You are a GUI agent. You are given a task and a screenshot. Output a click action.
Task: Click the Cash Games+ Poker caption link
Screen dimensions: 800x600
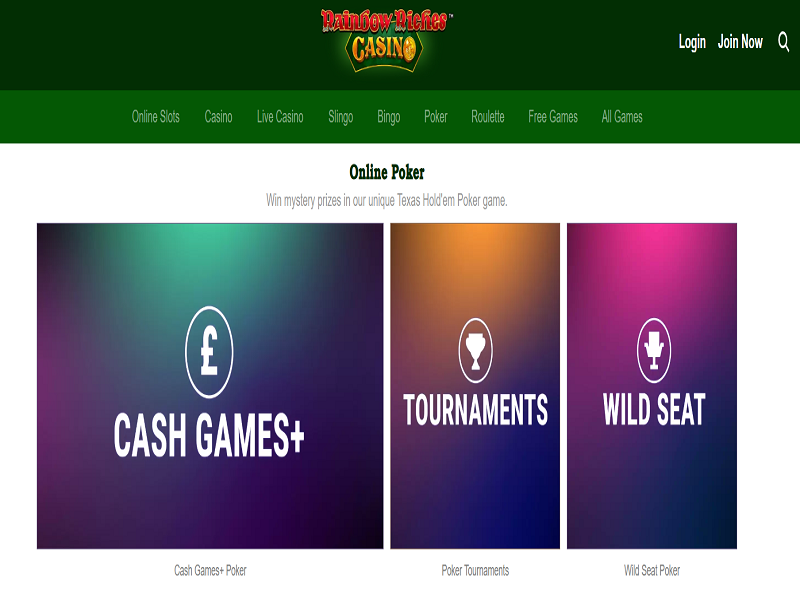(210, 570)
